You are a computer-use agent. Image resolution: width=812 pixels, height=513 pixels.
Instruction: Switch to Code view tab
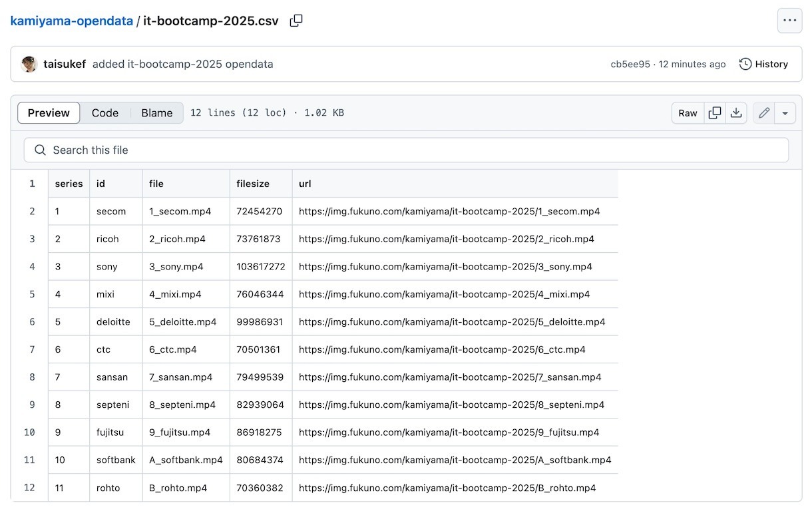(x=105, y=113)
